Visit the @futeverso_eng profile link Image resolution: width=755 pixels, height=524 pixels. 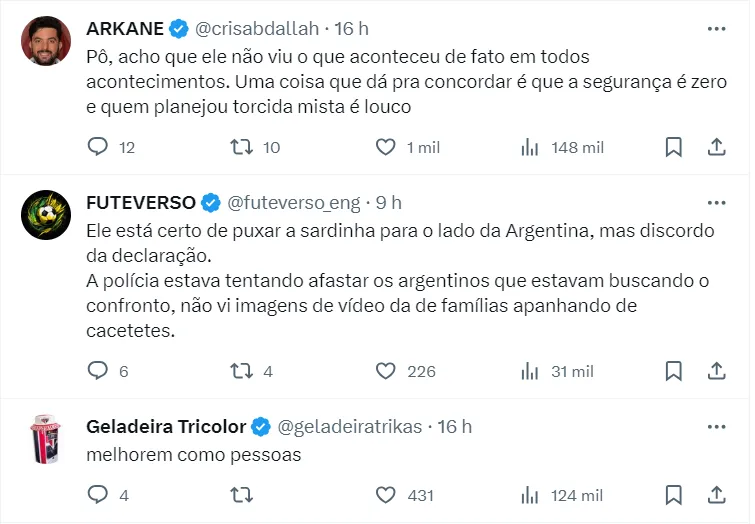coord(296,203)
